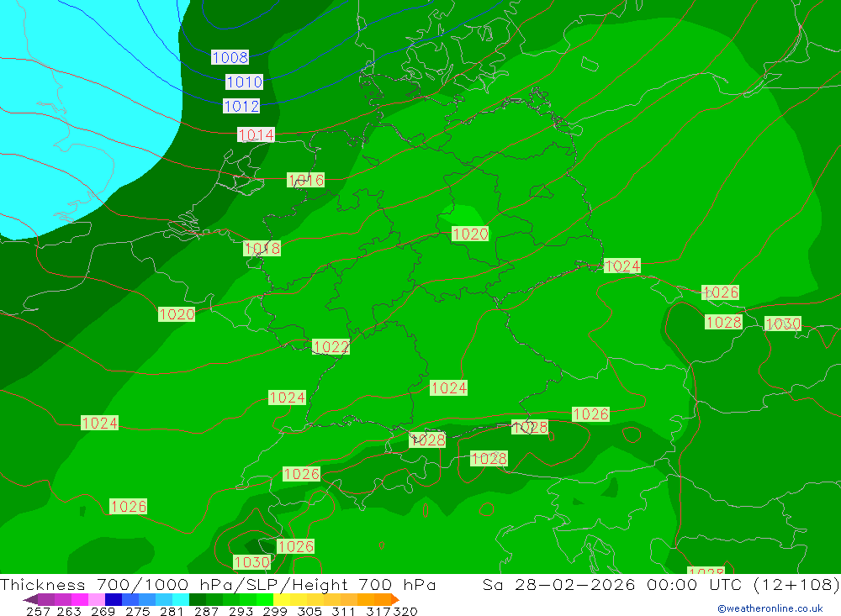Click the 311 legend value

343,611
